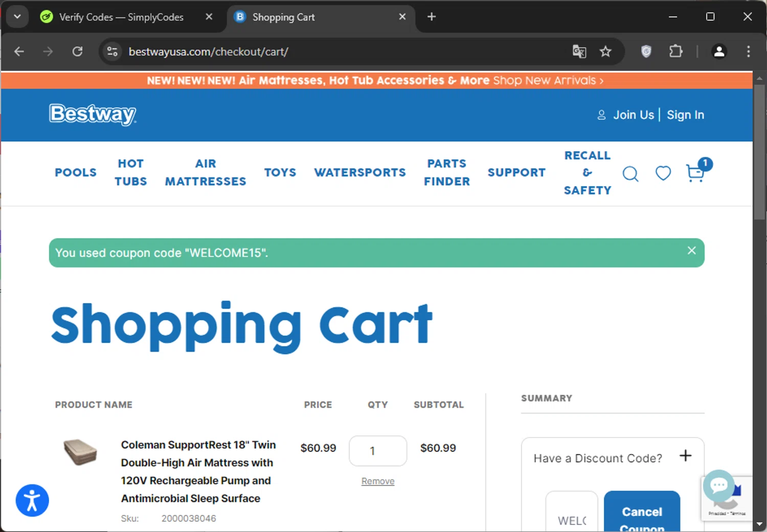
Task: Open the shield extension icon
Action: tap(646, 52)
